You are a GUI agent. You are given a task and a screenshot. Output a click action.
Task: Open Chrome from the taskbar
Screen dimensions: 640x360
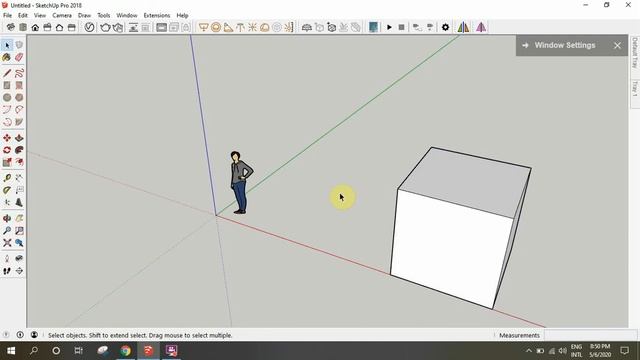pos(125,351)
